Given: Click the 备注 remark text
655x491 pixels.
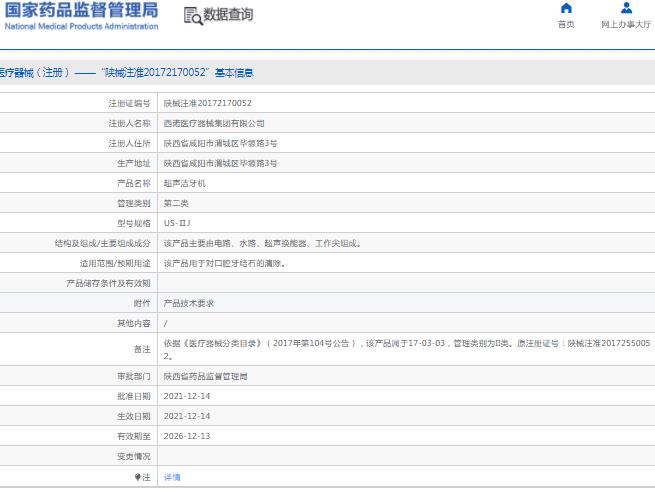Looking at the screenshot, I should click(x=407, y=349).
